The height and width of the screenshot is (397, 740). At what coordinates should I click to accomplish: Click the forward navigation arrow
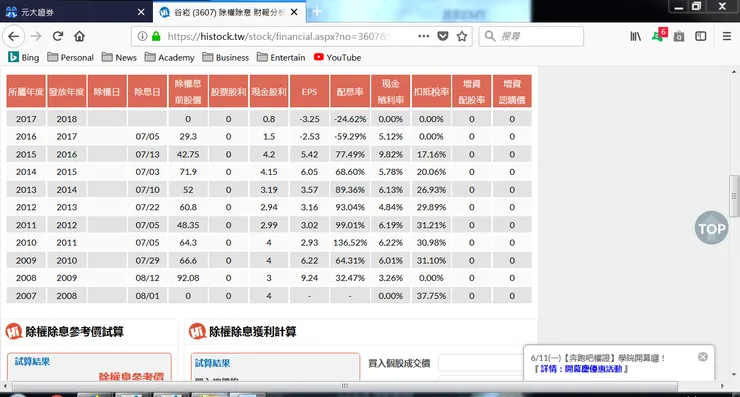[x=36, y=36]
